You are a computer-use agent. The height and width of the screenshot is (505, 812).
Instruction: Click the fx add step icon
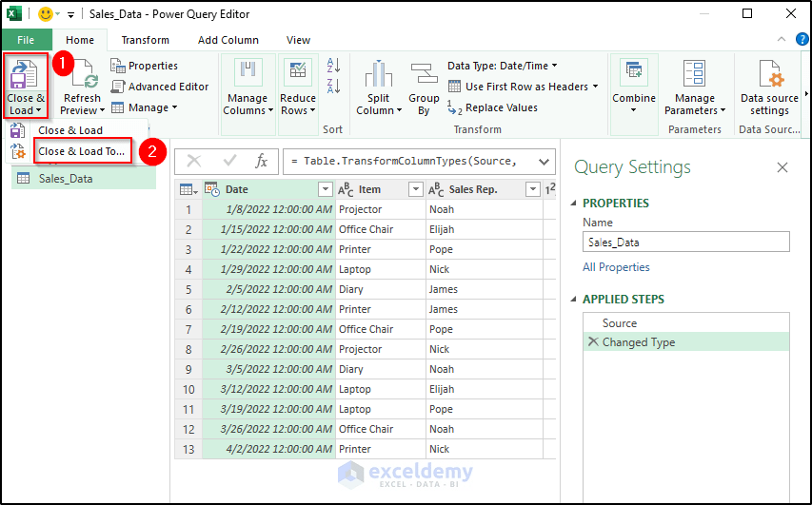[262, 162]
